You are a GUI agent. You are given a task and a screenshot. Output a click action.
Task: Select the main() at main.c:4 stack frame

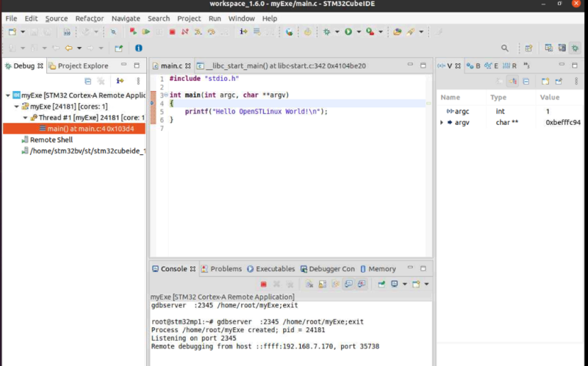pos(74,129)
